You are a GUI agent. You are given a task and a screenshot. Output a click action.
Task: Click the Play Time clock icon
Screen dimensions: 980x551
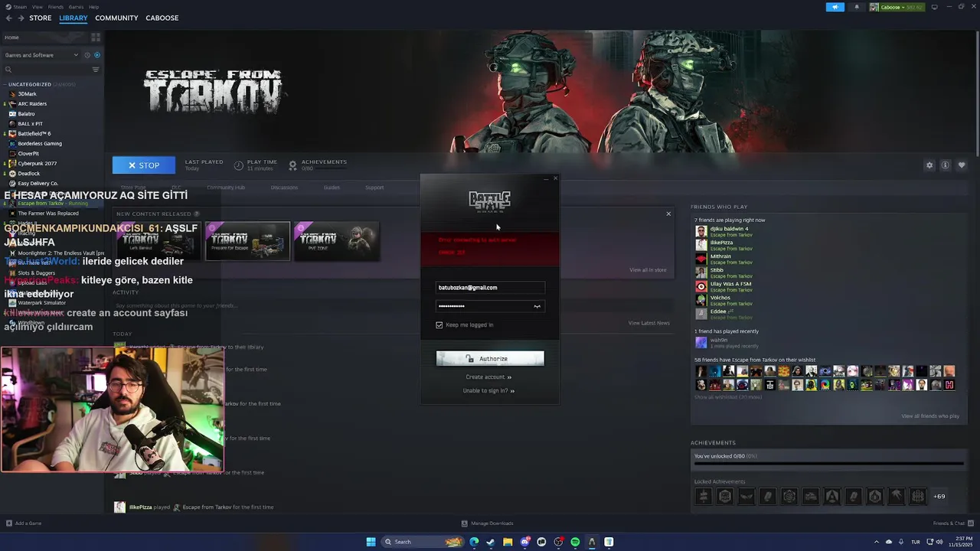(x=239, y=165)
